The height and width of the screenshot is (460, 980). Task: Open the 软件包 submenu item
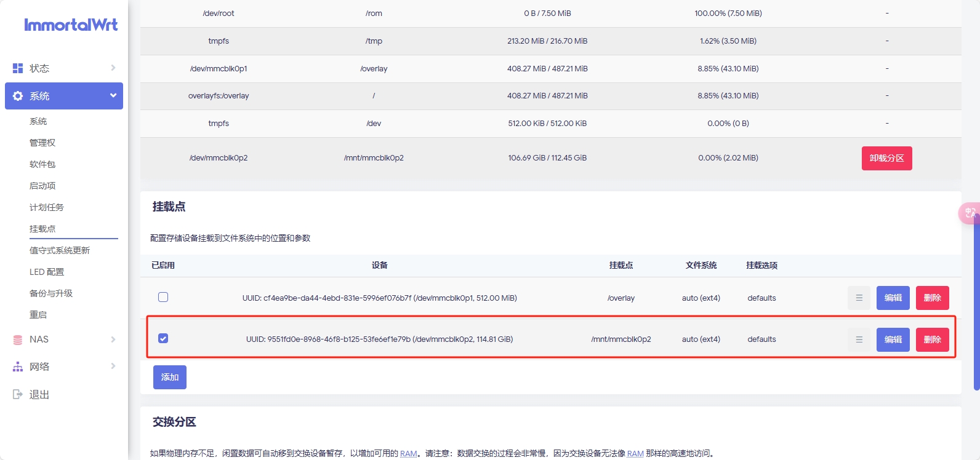tap(42, 164)
